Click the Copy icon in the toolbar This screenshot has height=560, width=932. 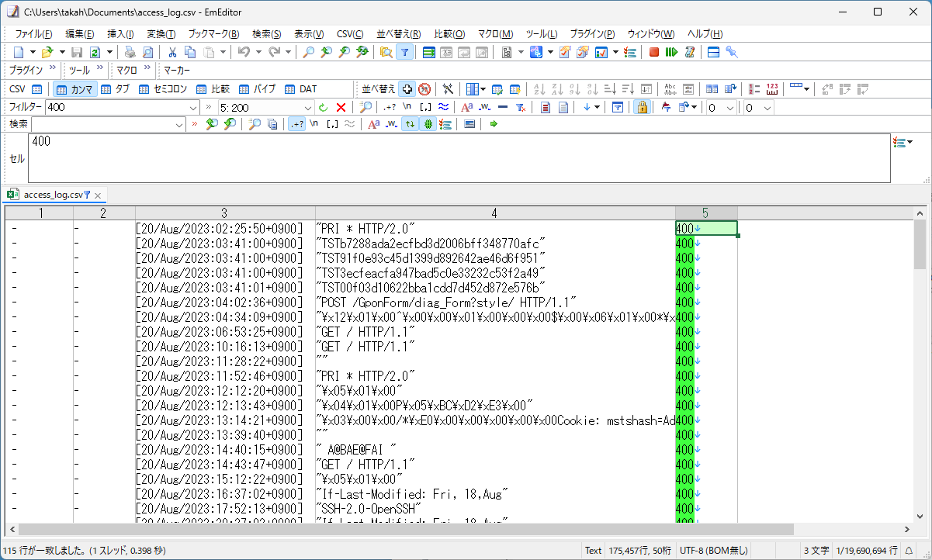pos(190,52)
